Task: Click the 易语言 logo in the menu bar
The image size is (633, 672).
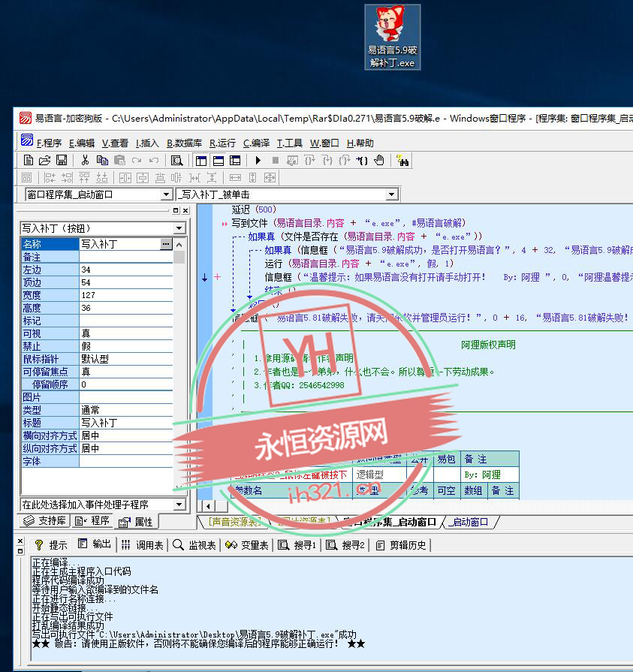Action: click(27, 140)
